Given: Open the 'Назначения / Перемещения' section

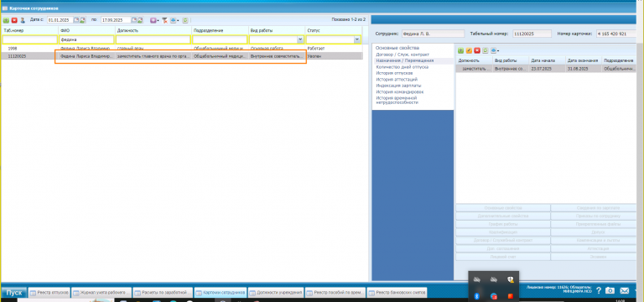Looking at the screenshot, I should 404,60.
